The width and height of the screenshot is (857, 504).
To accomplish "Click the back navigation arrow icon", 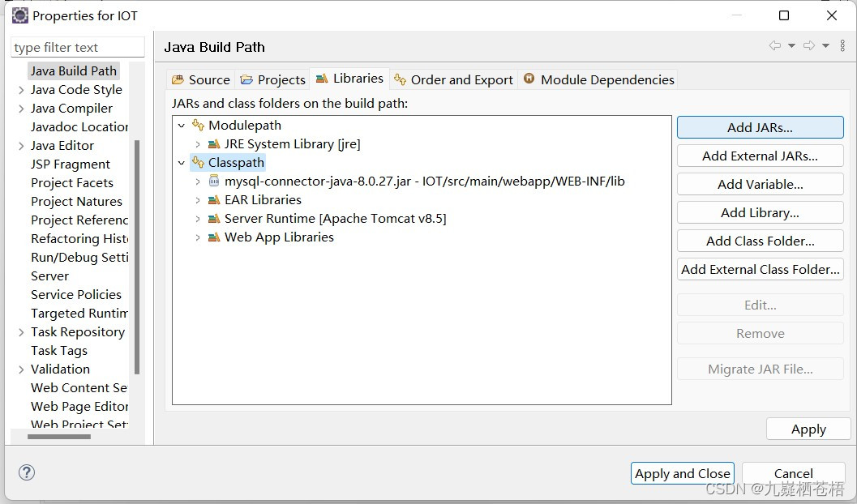I will 774,46.
